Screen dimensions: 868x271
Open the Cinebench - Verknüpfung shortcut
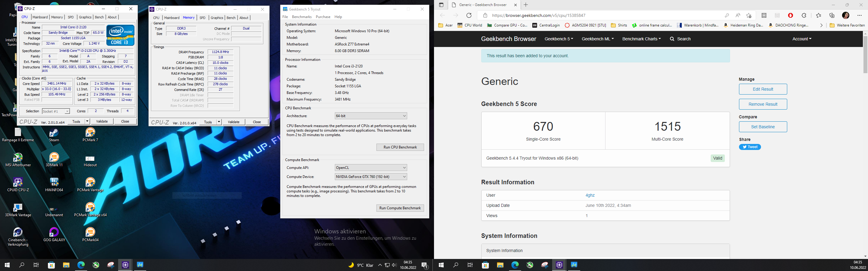[18, 237]
